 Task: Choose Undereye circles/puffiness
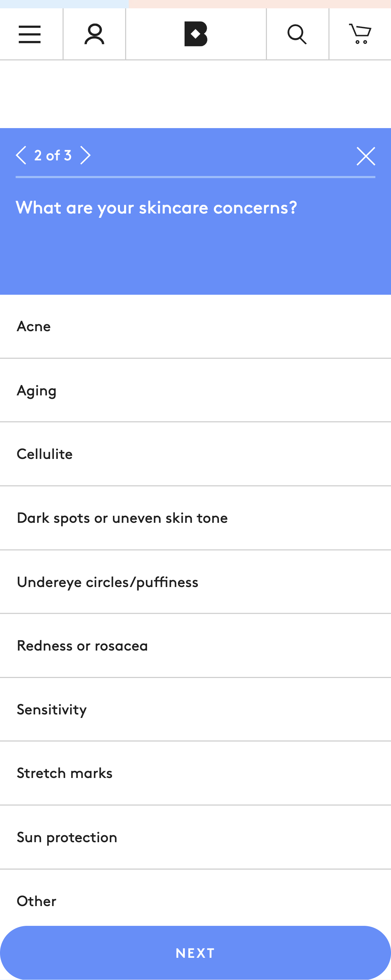(195, 581)
